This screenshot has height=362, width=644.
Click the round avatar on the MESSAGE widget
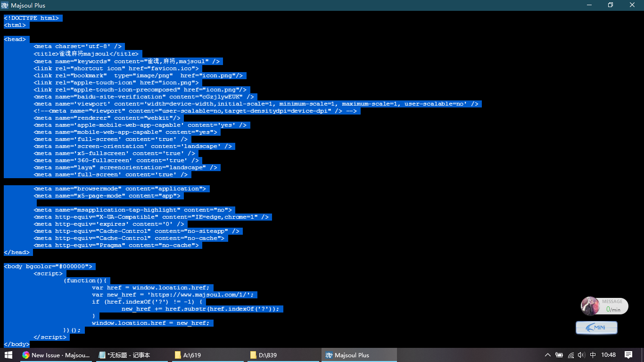pos(590,306)
